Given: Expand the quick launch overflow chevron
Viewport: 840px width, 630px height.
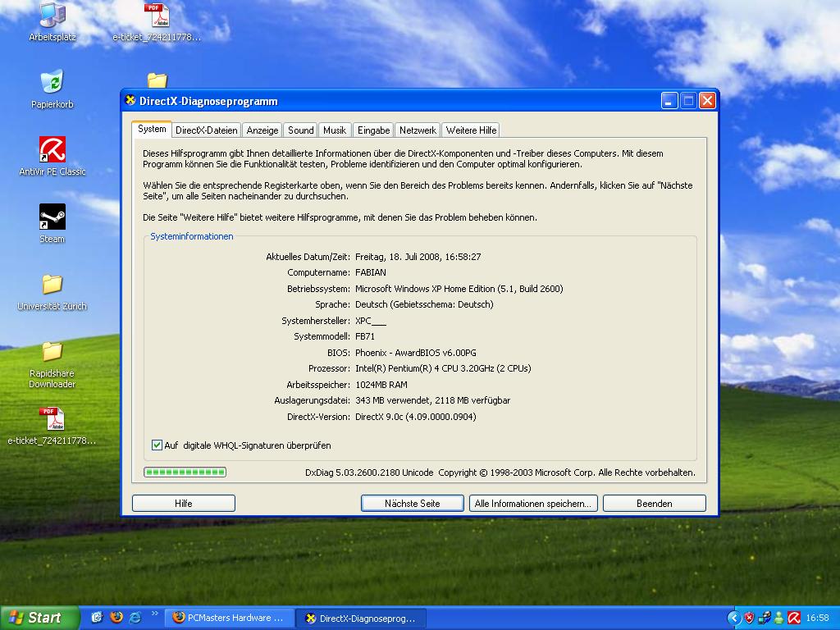Looking at the screenshot, I should pos(155,614).
